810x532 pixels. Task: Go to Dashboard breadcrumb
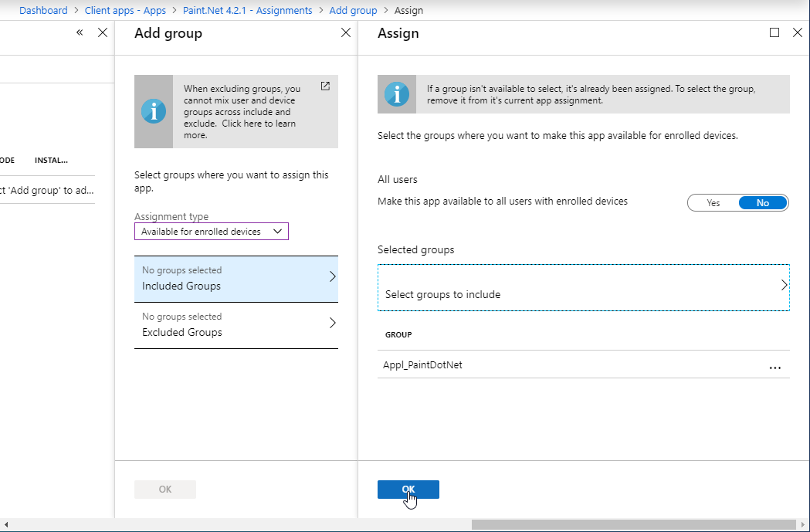point(43,10)
